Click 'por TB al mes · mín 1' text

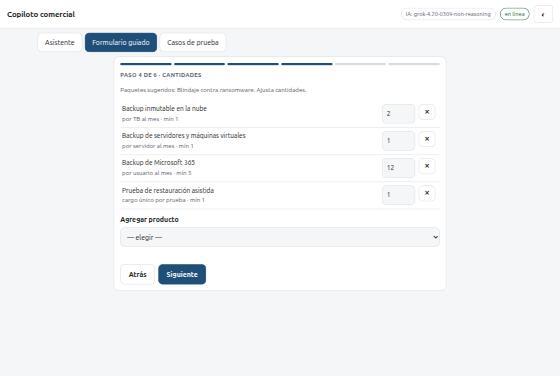coord(150,119)
